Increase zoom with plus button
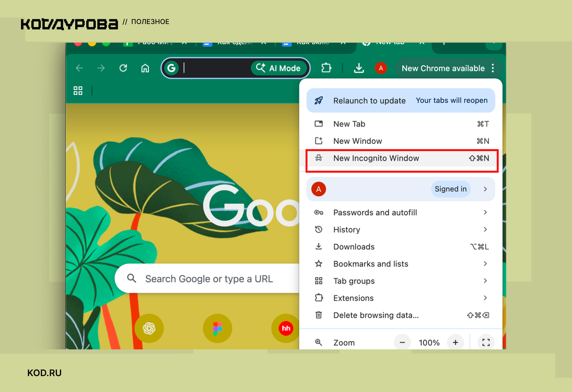572x392 pixels. tap(455, 342)
